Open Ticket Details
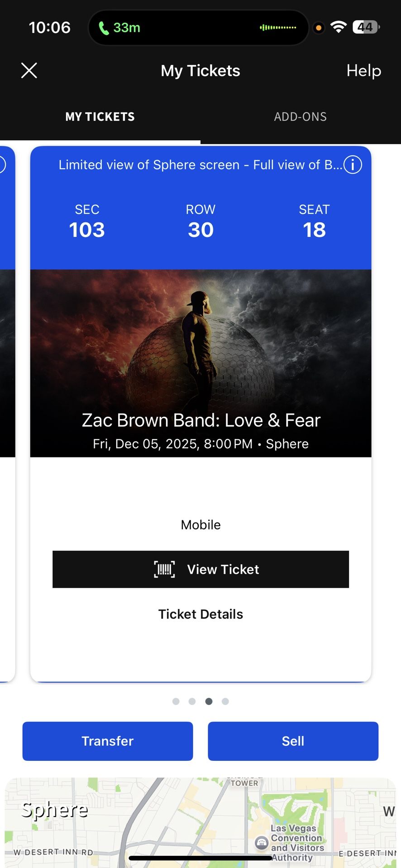This screenshot has height=868, width=401. pyautogui.click(x=200, y=614)
